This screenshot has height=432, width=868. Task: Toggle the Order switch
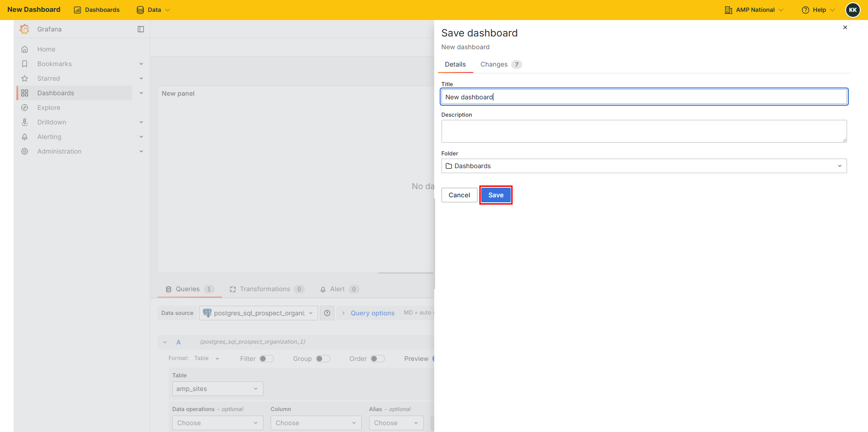(378, 359)
